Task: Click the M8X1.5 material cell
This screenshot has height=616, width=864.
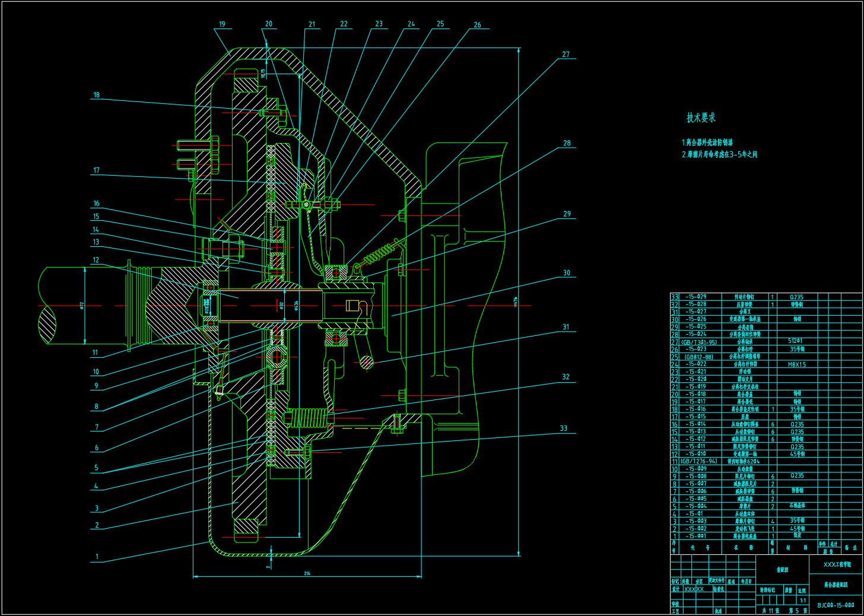Action: [796, 364]
